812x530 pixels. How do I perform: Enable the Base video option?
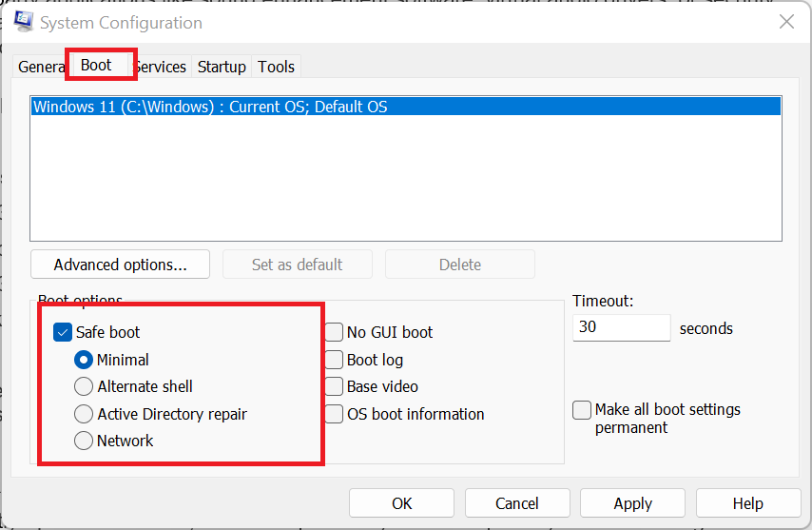pos(335,386)
